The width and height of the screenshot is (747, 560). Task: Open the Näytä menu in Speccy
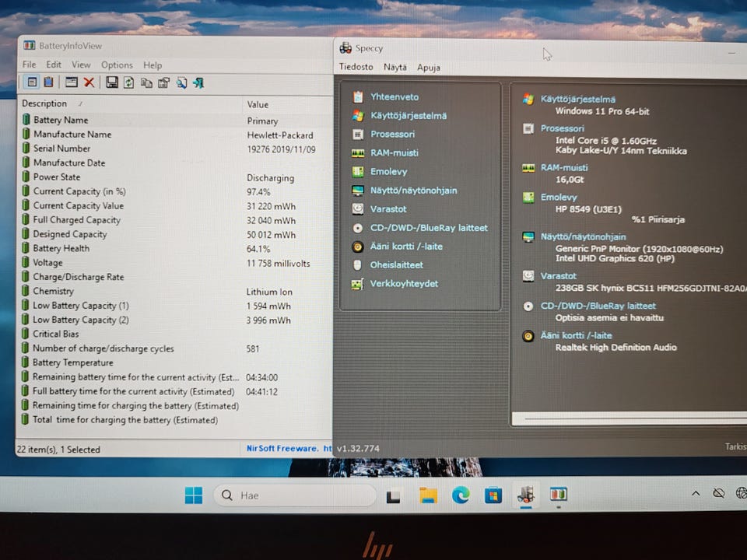pos(395,68)
